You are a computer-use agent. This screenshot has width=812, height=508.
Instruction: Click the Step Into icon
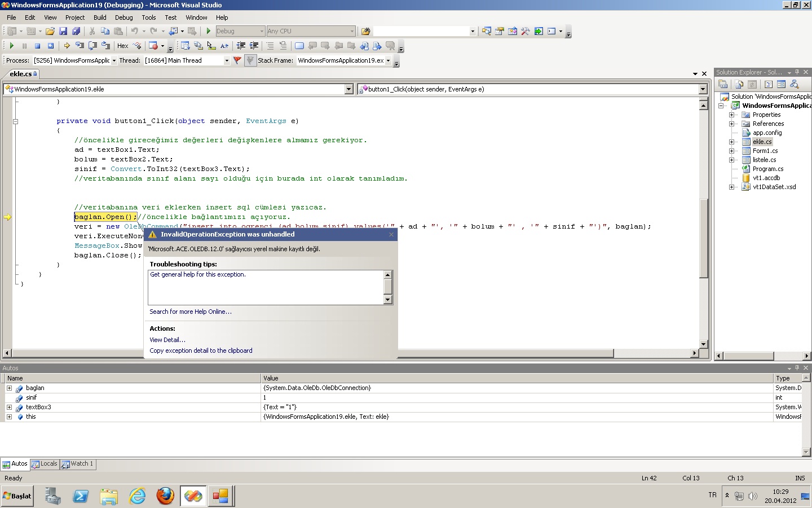[x=80, y=46]
